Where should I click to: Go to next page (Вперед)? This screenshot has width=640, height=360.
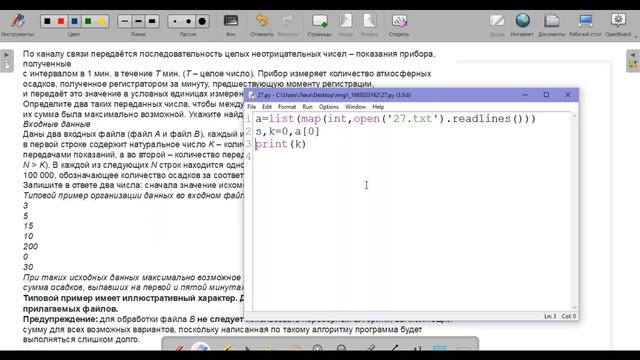click(369, 24)
